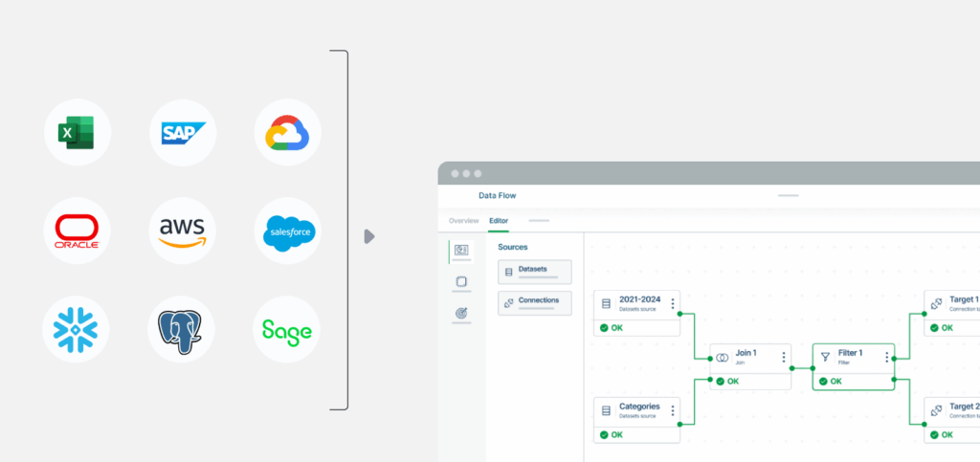Select the sources panel sidebar icon
980x462 pixels.
[x=461, y=251]
